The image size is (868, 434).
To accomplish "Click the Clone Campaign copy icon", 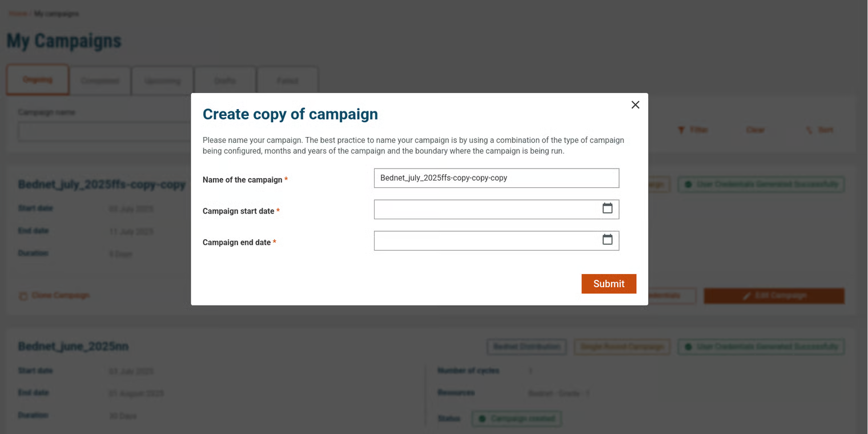I will tap(23, 296).
